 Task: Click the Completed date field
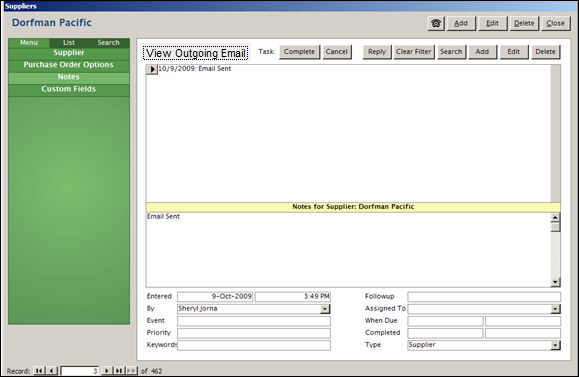(445, 333)
